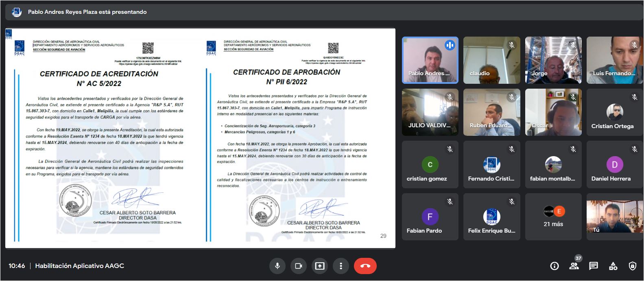
Task: Click the 'CERTIFICADO DE APROBACIÓN' heading
Action: tap(287, 72)
